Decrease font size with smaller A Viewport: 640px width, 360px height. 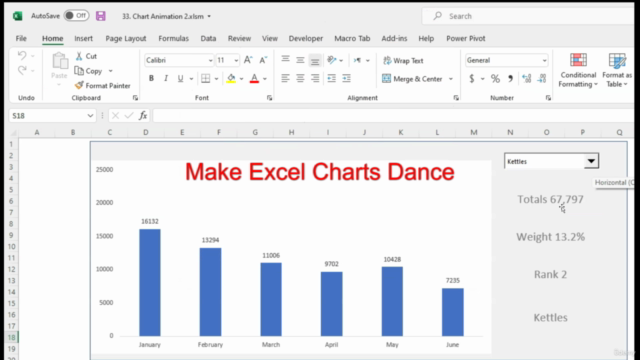point(263,60)
